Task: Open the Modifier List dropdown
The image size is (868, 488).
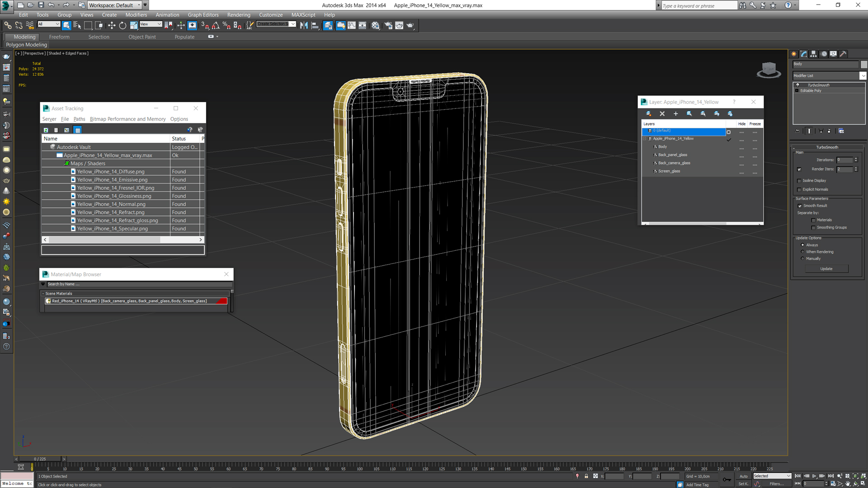Action: point(863,75)
